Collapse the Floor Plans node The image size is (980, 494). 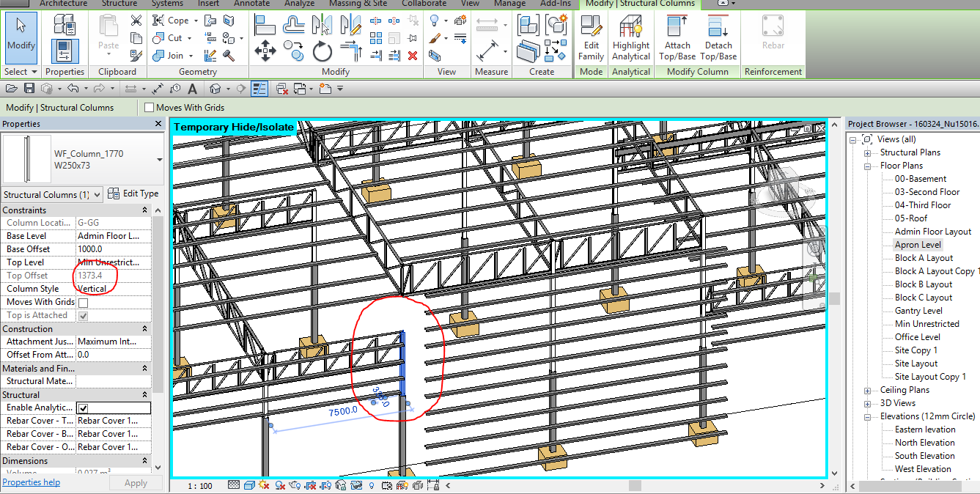(x=868, y=166)
